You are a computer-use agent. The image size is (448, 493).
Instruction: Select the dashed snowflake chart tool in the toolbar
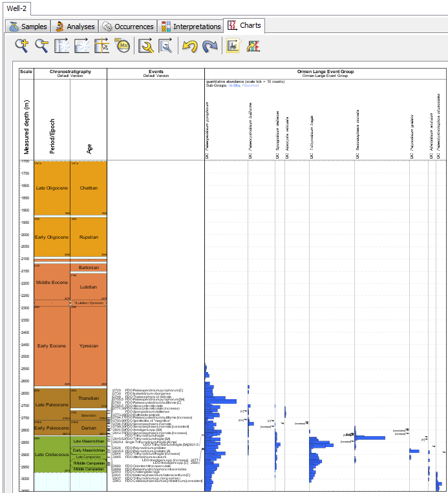[x=81, y=45]
